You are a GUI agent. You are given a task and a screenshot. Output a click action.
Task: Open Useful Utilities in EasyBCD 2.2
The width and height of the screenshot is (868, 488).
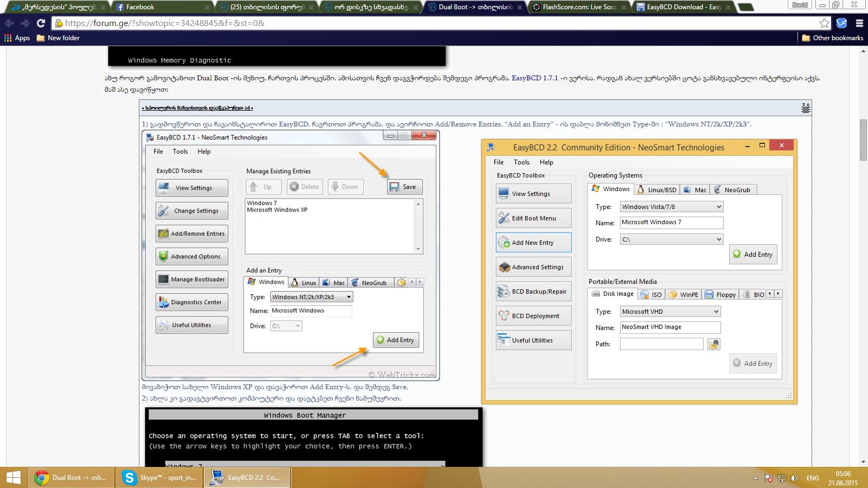(533, 340)
